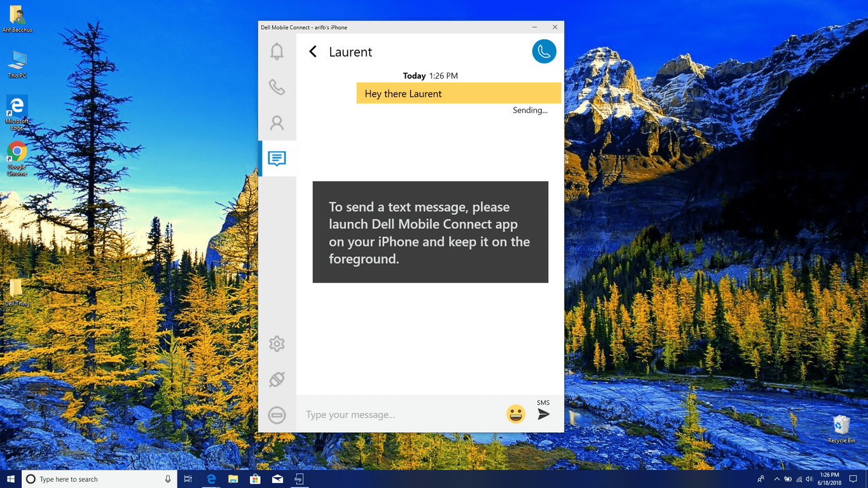Open the Contacts tab in sidebar
This screenshot has width=868, height=488.
pyautogui.click(x=277, y=123)
